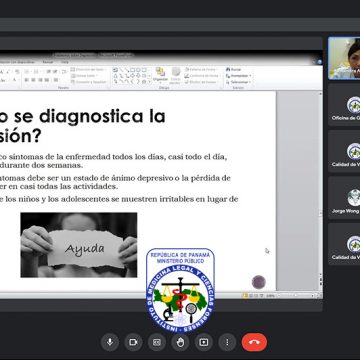The image size is (360, 360).
Task: Select the top participant tile with live video
Action: point(344,58)
